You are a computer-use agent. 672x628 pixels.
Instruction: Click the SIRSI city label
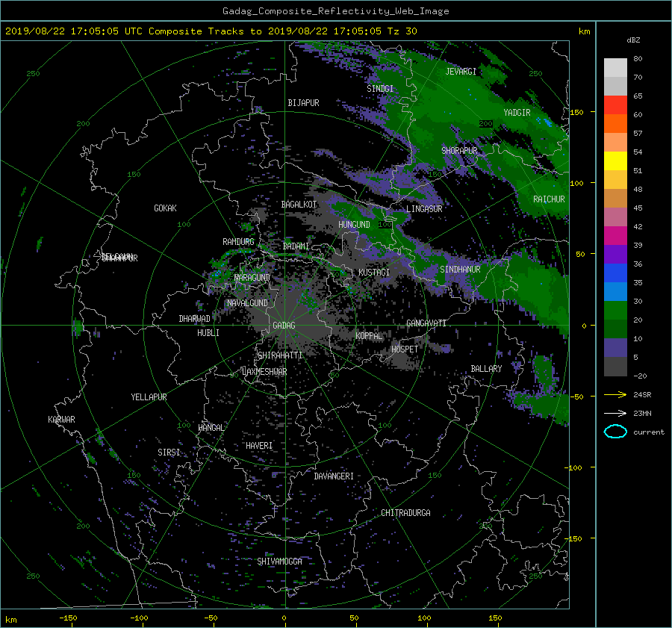[169, 453]
